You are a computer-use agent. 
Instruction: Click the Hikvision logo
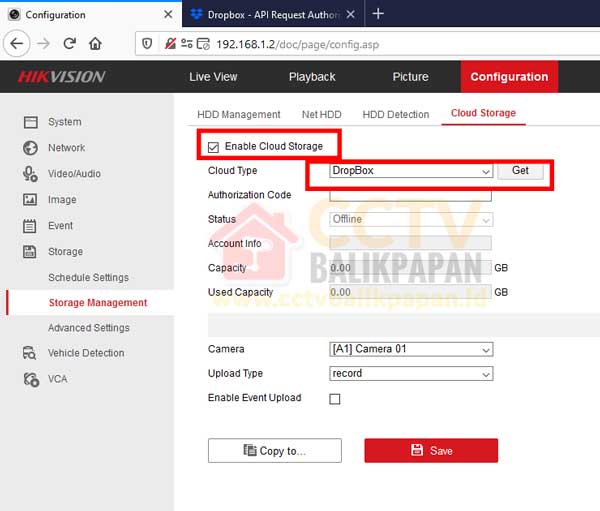click(61, 77)
